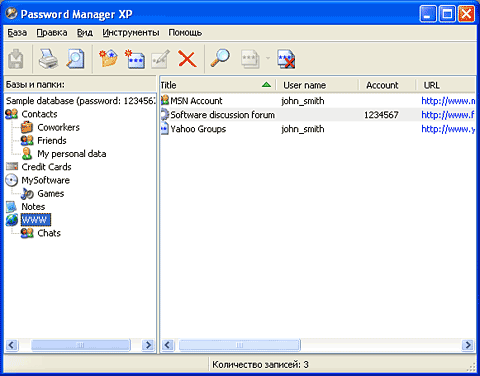Click the folder tree's right scroll arrow

click(x=148, y=345)
